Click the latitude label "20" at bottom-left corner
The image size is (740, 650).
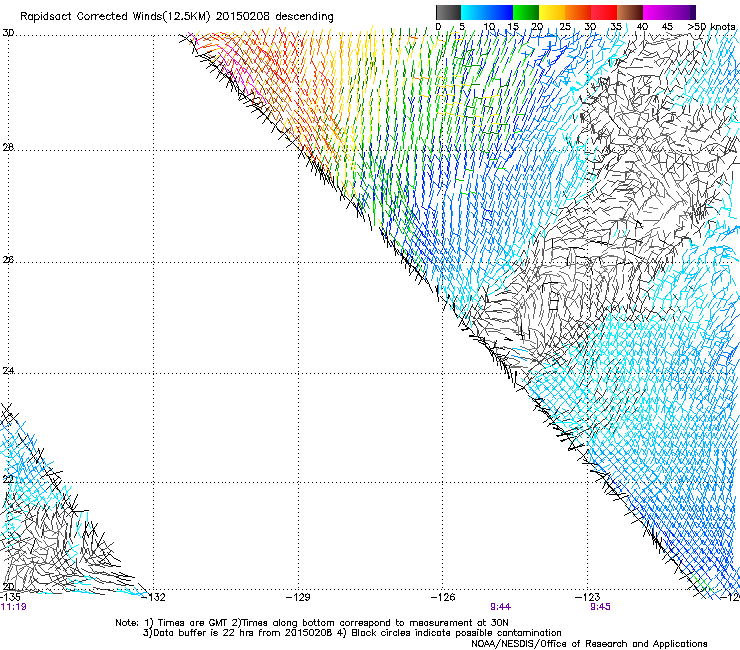pos(8,587)
